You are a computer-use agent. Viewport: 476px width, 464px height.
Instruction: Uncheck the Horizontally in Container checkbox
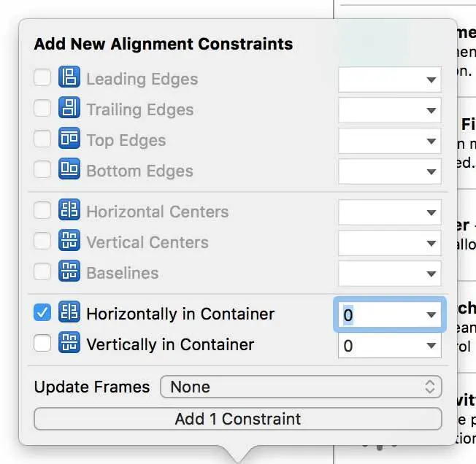tap(43, 313)
